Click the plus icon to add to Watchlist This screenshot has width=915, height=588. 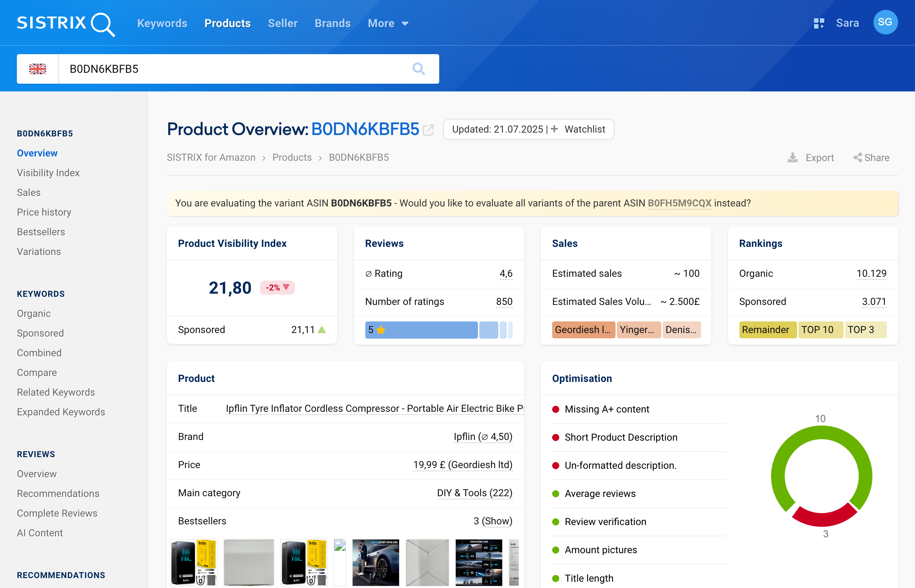554,129
